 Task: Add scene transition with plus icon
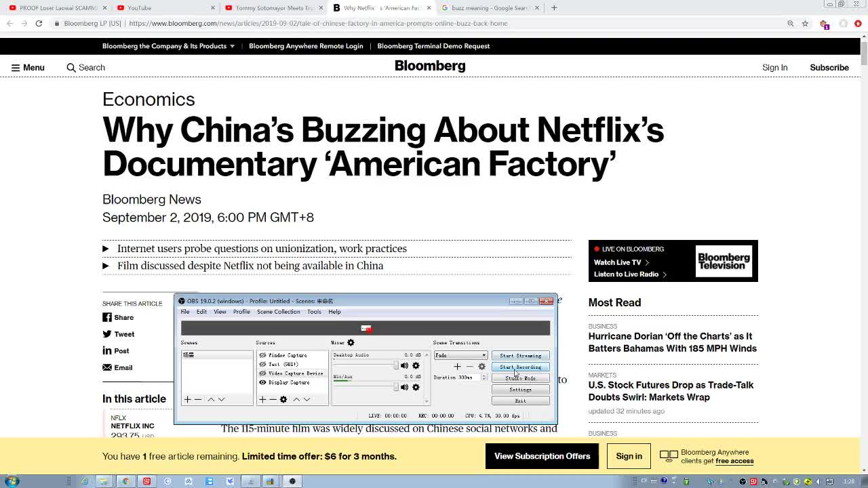coord(457,367)
